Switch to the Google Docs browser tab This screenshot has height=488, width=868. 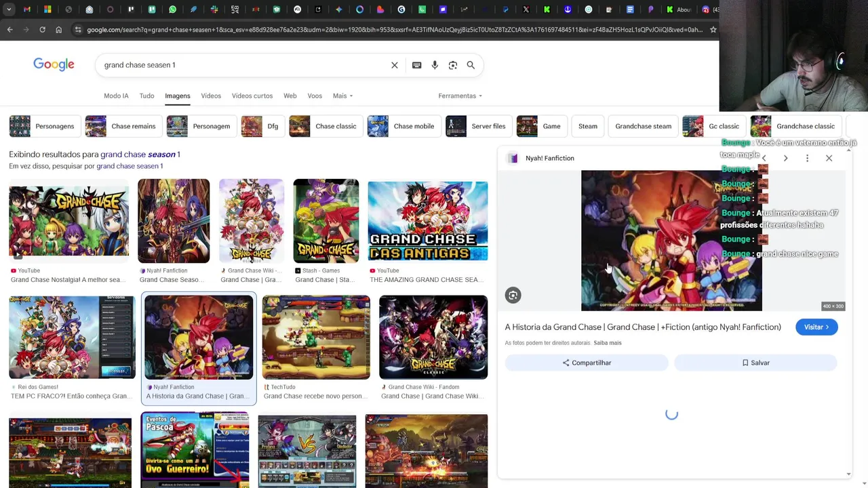click(x=630, y=9)
